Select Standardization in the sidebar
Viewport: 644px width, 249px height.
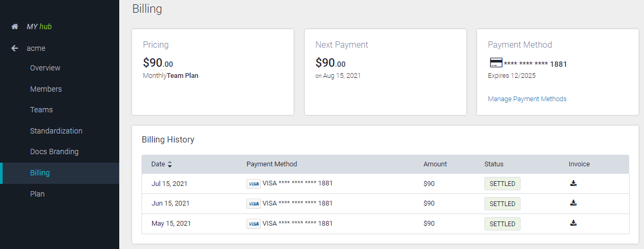pos(56,131)
